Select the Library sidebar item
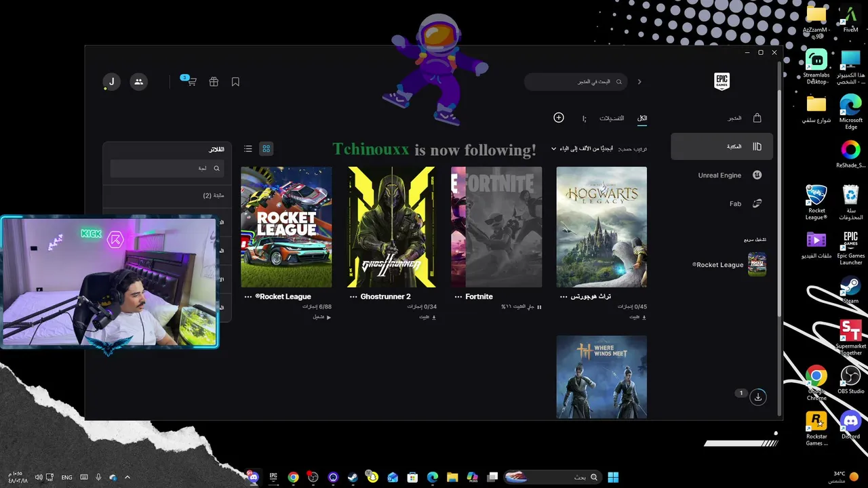 [722, 146]
